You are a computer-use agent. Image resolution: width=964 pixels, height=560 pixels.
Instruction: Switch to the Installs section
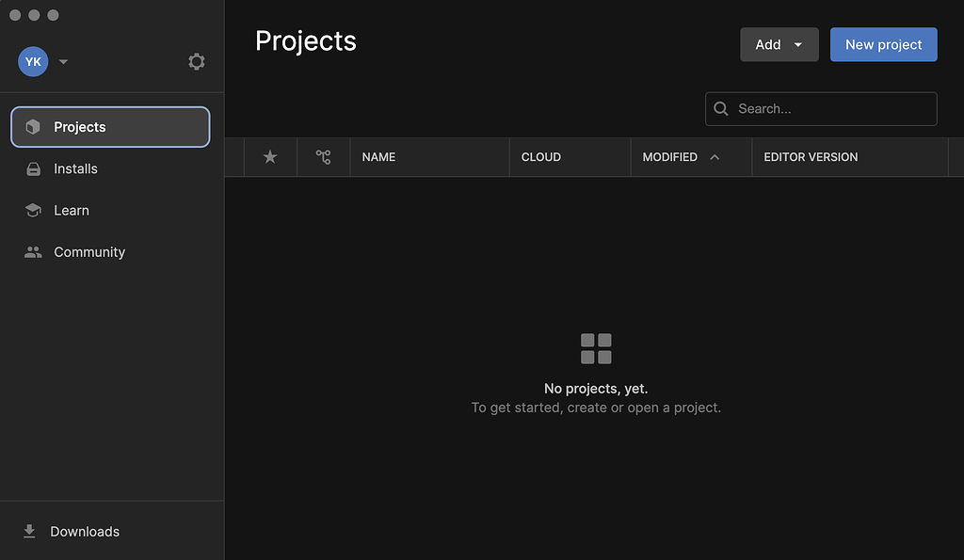pyautogui.click(x=75, y=169)
